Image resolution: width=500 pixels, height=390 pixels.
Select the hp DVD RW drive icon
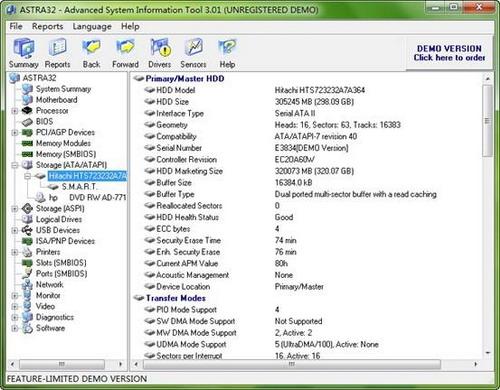coord(40,198)
